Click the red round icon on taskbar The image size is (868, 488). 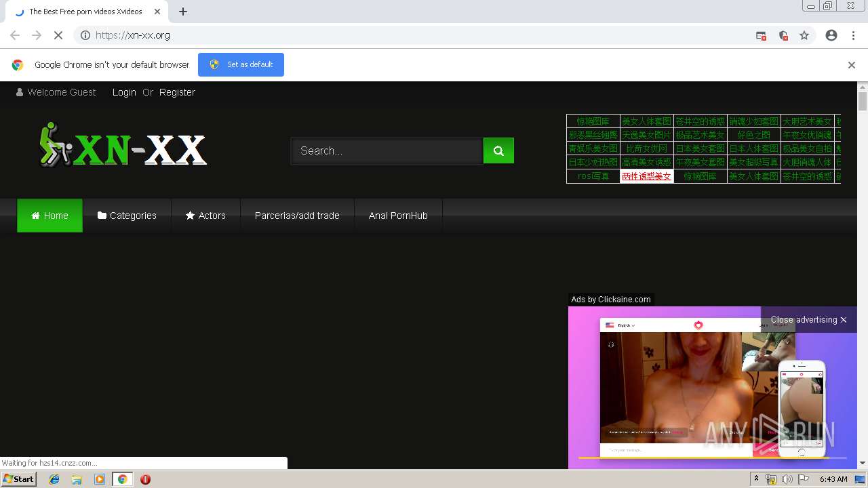(x=145, y=479)
